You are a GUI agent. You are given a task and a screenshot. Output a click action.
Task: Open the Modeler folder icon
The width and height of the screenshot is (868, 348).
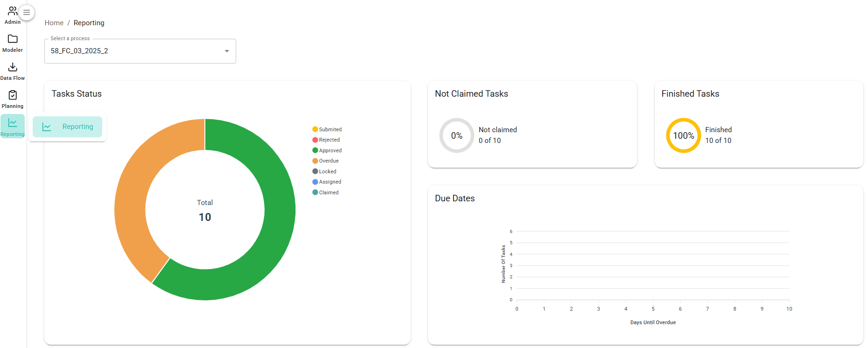[x=13, y=39]
